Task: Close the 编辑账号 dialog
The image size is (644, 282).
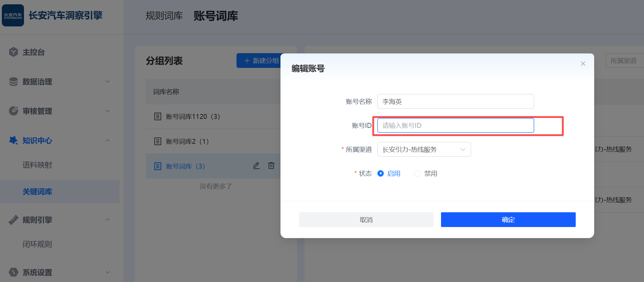Action: click(x=583, y=64)
